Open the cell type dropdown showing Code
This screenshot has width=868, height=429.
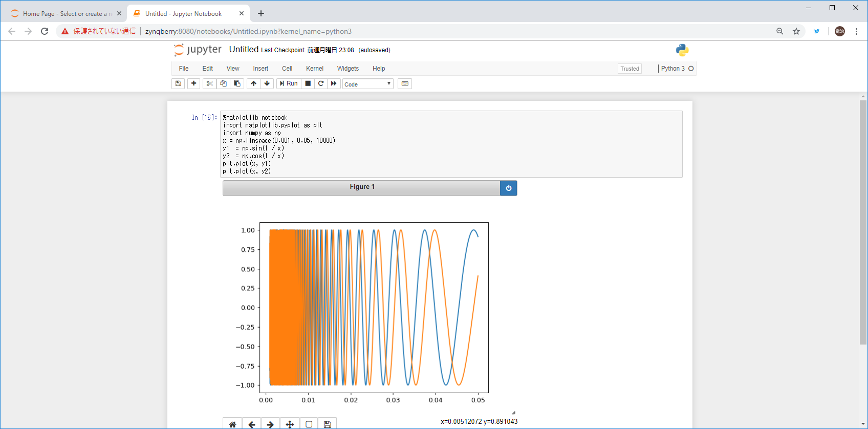pos(367,84)
